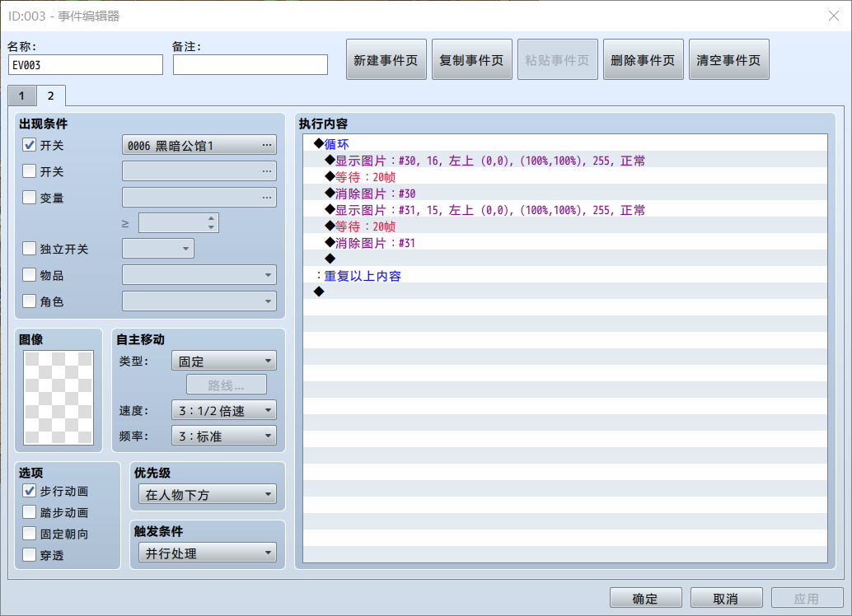This screenshot has height=616, width=852.
Task: Select the 消除图片：#31 command line
Action: (565, 243)
